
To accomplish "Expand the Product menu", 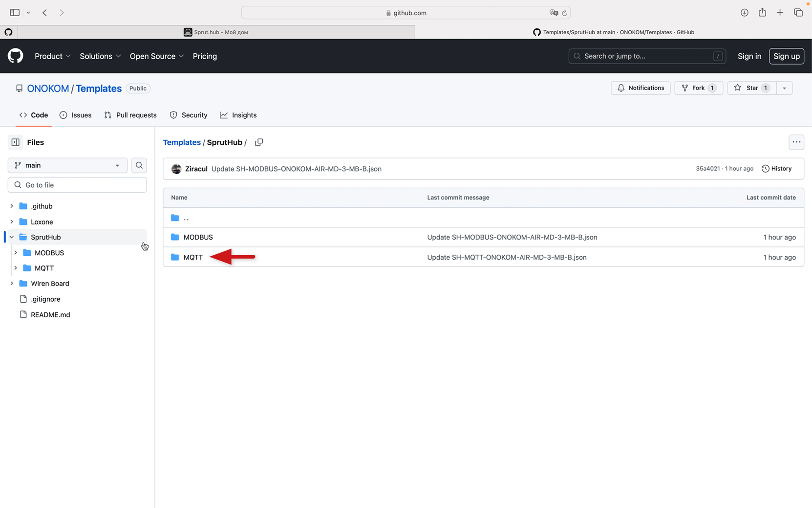I will click(53, 56).
